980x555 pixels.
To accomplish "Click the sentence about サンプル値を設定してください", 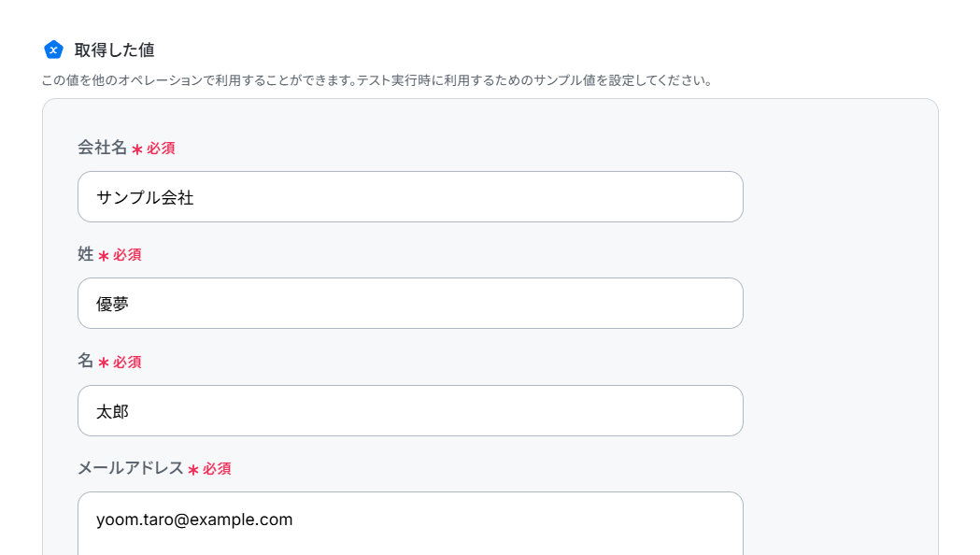I will coord(534,80).
